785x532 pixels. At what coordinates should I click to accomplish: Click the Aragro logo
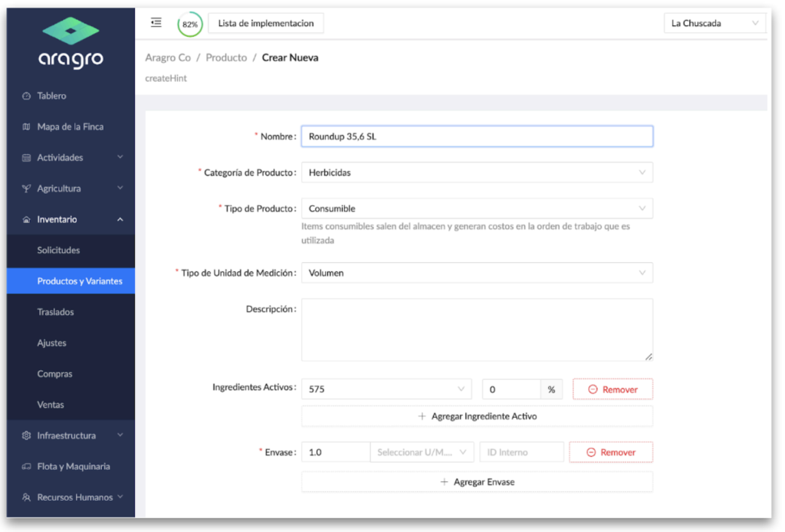[71, 43]
